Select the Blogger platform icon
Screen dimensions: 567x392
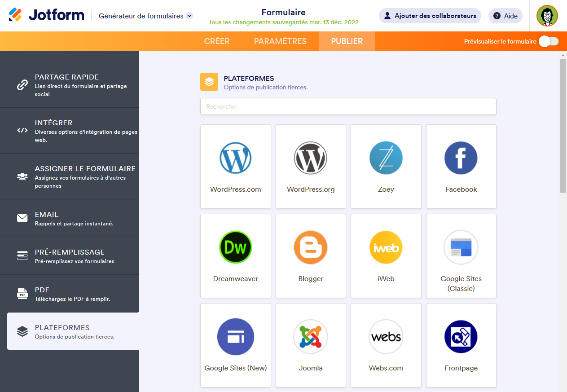311,247
